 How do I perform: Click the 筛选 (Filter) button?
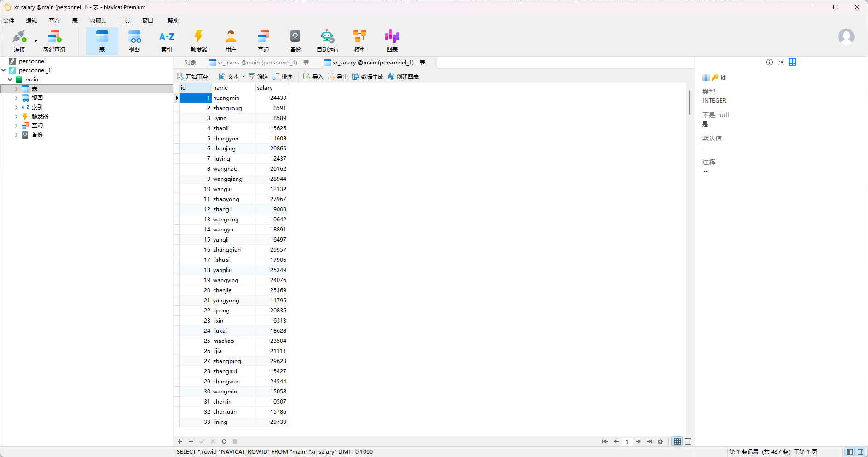258,77
